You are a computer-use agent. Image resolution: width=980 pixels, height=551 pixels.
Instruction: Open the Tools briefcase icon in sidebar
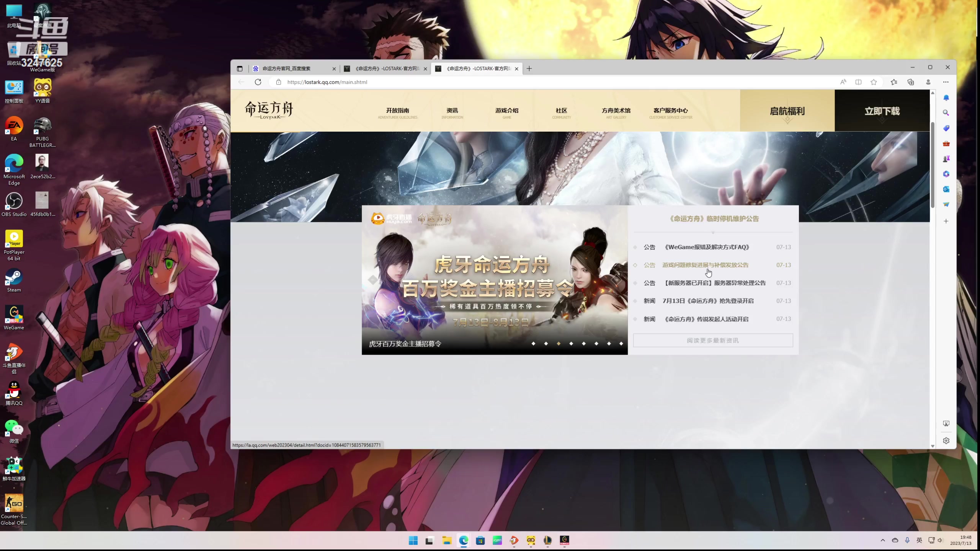tap(946, 143)
